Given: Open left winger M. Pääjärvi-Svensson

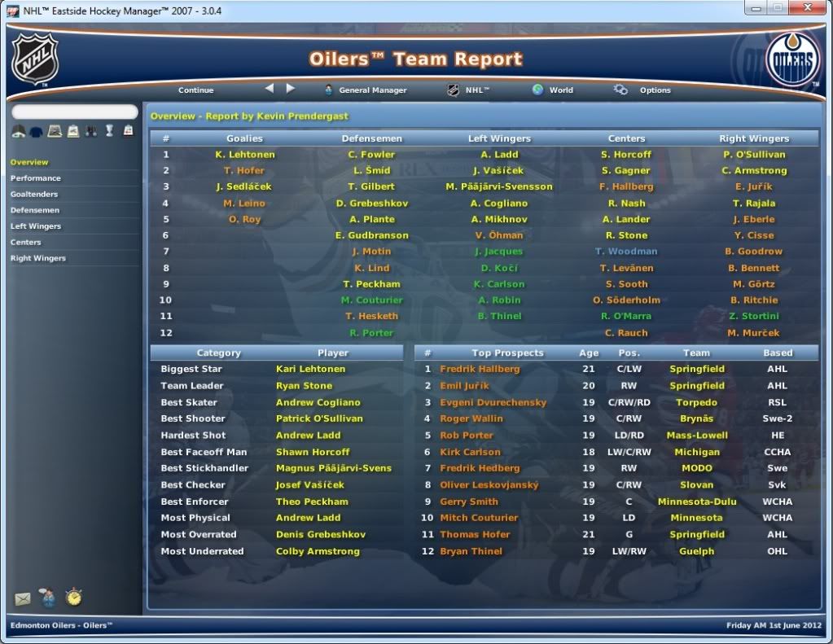Looking at the screenshot, I should click(499, 186).
